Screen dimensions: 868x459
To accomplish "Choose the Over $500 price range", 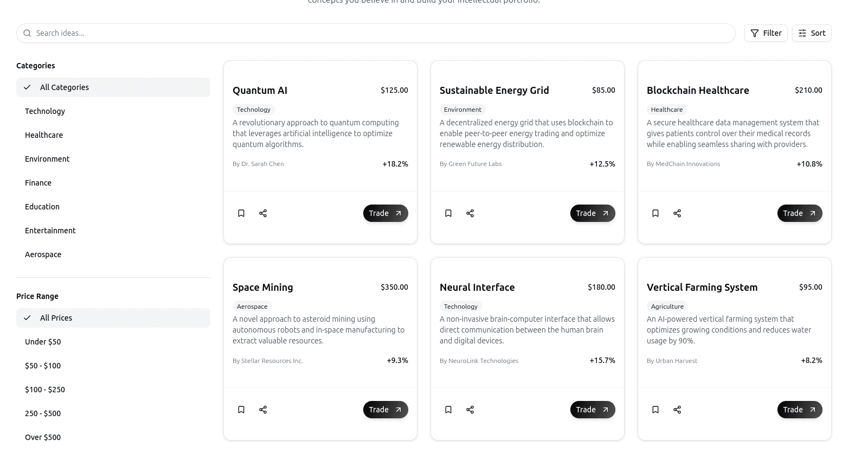I will pyautogui.click(x=113, y=437).
